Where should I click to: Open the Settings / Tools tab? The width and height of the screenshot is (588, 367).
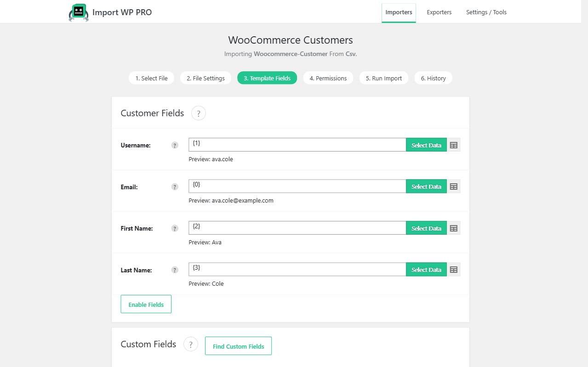[486, 12]
